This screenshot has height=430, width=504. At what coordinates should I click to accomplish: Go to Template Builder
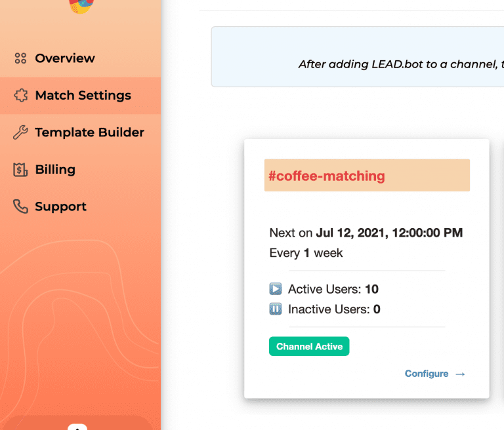click(x=89, y=132)
